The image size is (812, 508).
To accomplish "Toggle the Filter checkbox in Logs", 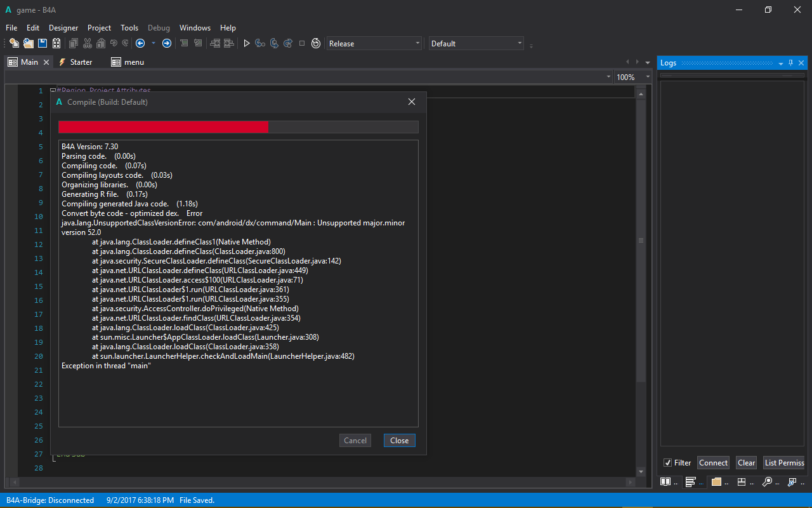I will tap(667, 463).
